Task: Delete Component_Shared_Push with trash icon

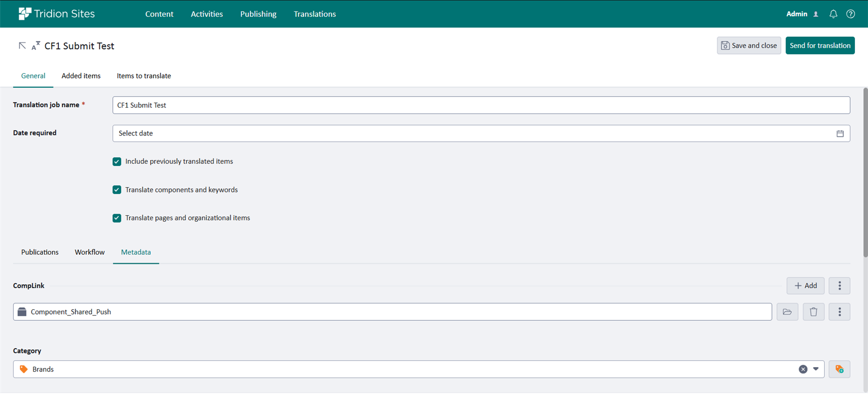Action: 813,312
